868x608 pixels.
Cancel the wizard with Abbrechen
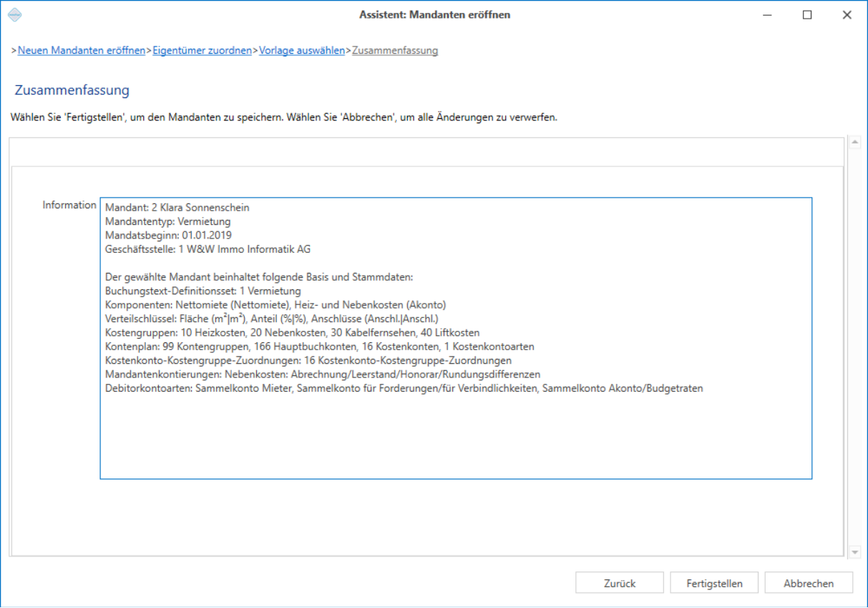click(809, 583)
